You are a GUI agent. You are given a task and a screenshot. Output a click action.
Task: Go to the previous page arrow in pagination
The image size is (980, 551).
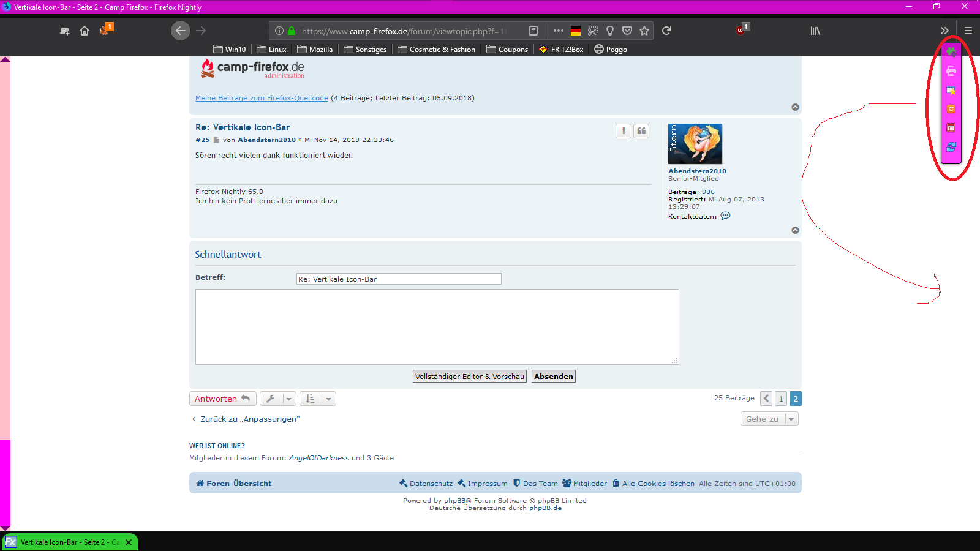[766, 399]
